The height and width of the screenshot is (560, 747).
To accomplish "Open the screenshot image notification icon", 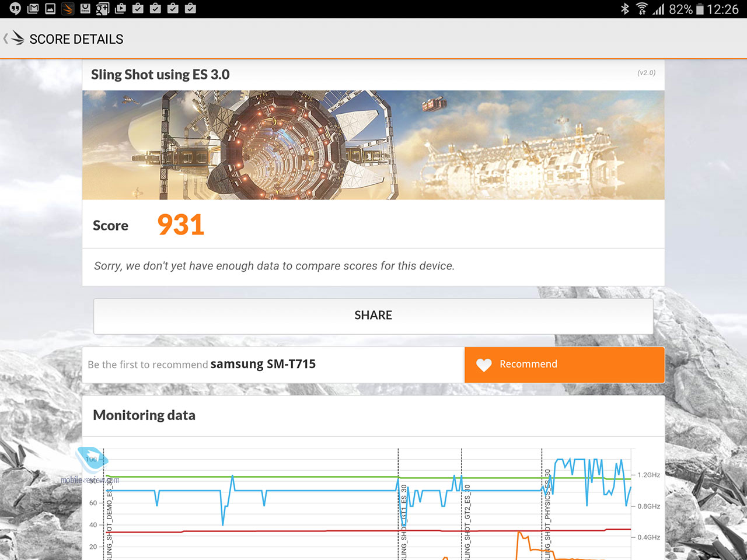I will [x=50, y=9].
